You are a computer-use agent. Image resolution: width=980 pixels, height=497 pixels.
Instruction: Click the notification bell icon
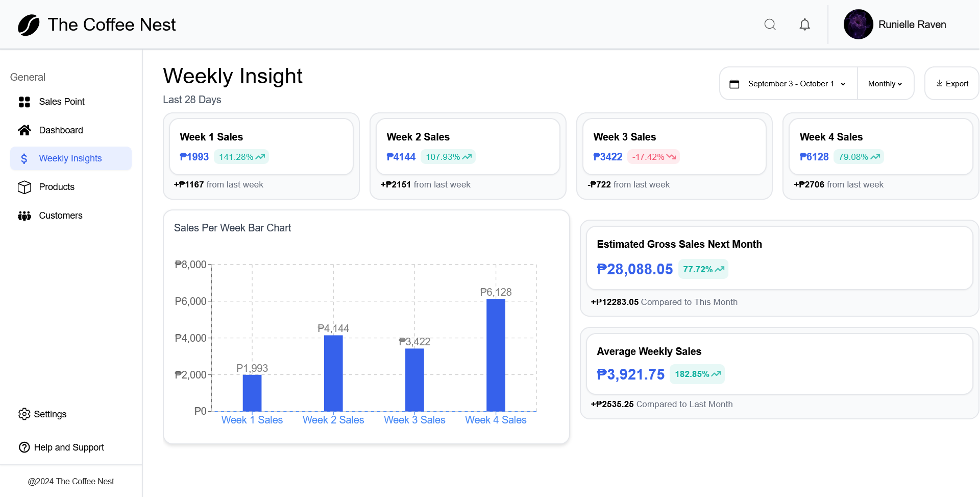click(x=804, y=24)
